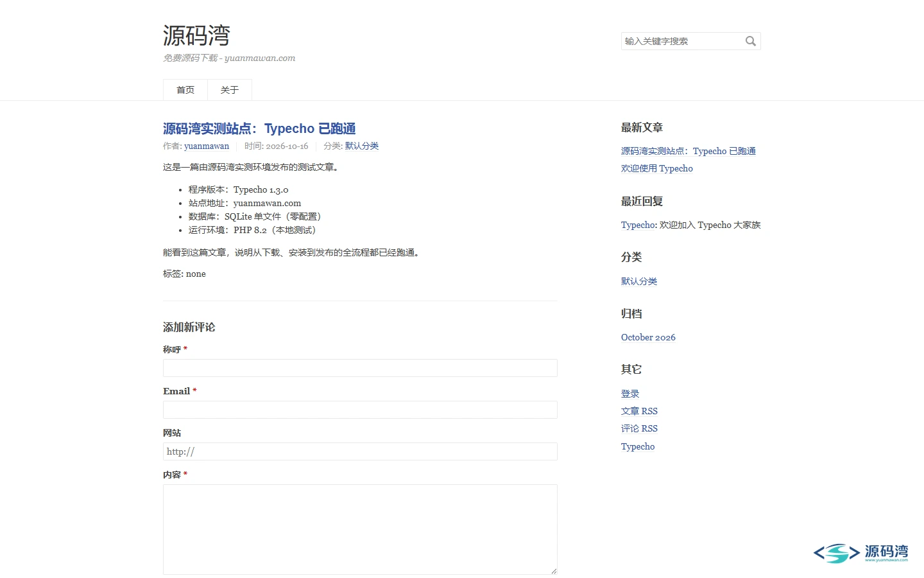The width and height of the screenshot is (924, 578).
Task: Click the 数据库：SQLite 单文件 list item
Action: click(x=255, y=216)
